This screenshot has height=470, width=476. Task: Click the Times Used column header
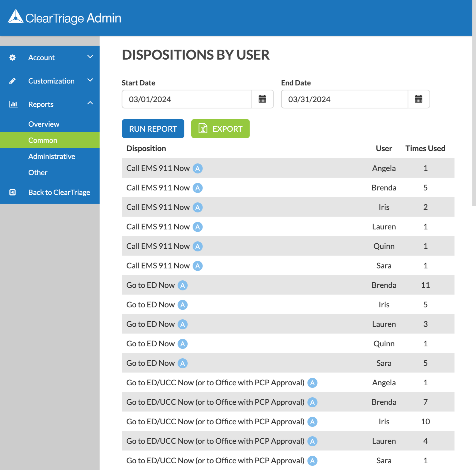(x=425, y=148)
